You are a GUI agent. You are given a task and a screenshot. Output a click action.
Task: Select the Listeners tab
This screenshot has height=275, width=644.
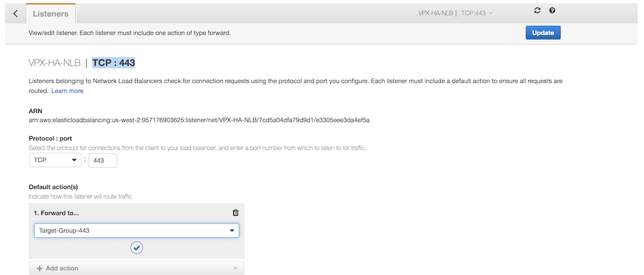click(50, 14)
